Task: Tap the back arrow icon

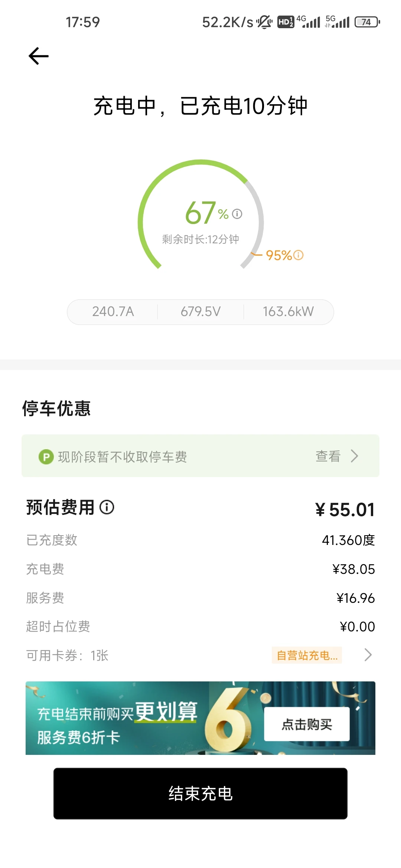Action: tap(39, 56)
